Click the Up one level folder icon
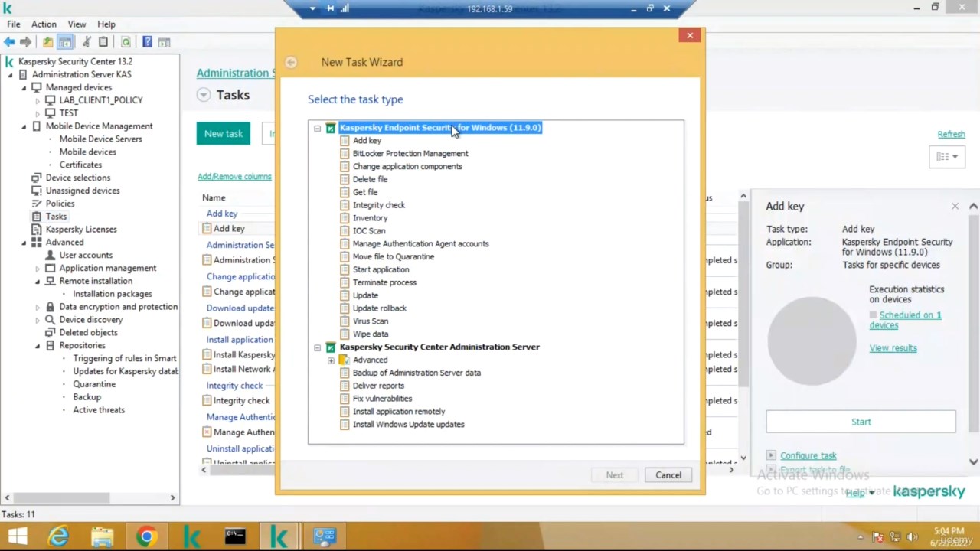Screen dimensions: 980x551 click(x=47, y=42)
